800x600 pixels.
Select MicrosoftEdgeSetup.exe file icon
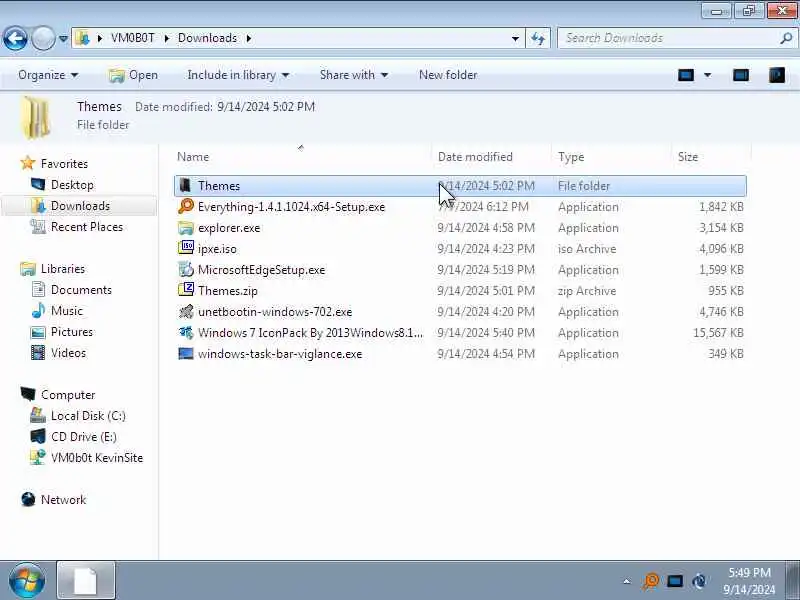tap(186, 269)
